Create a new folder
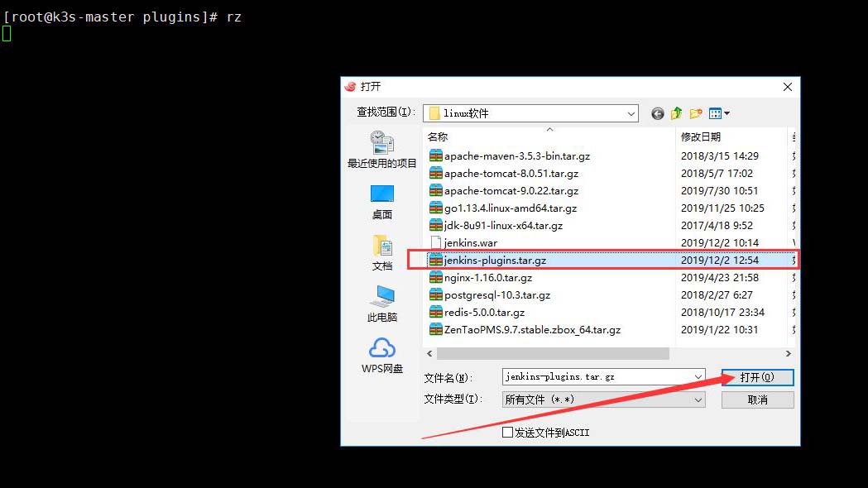This screenshot has width=868, height=488. point(696,113)
